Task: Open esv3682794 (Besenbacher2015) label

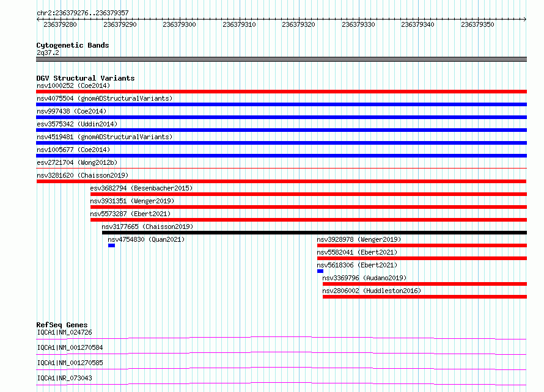Action: pos(141,188)
